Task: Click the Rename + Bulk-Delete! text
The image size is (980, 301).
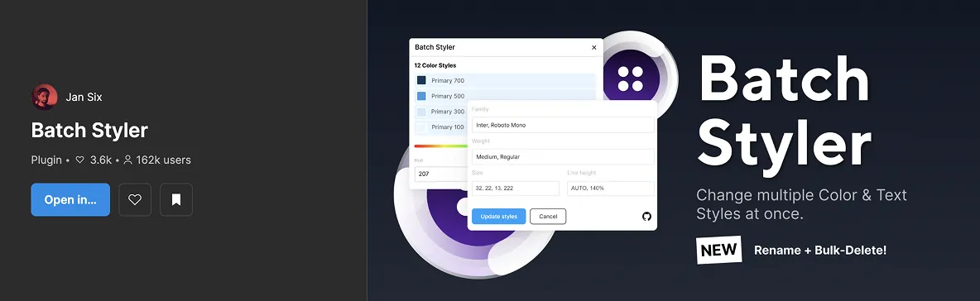Action: click(x=820, y=251)
